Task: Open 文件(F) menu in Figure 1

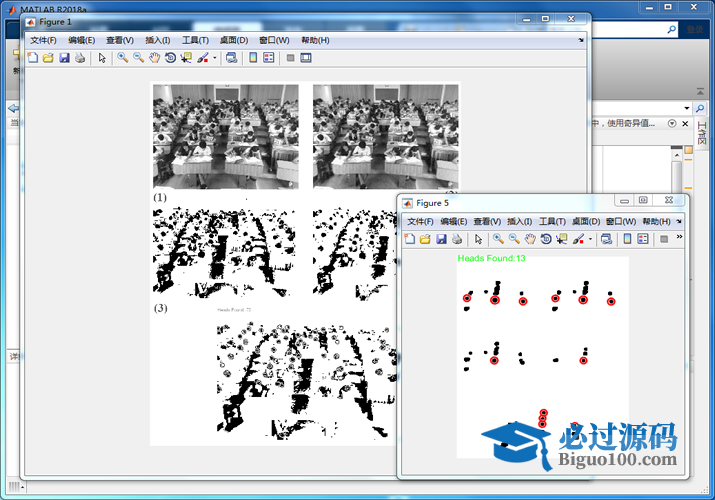Action: [x=43, y=40]
